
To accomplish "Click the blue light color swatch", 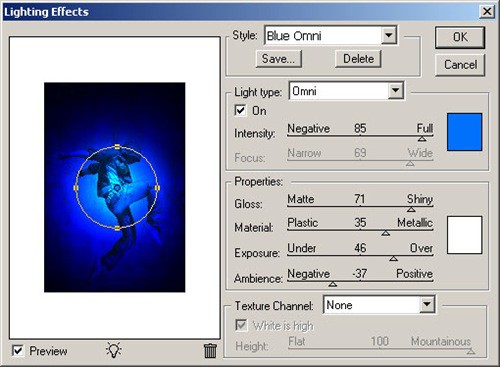I will [x=464, y=132].
